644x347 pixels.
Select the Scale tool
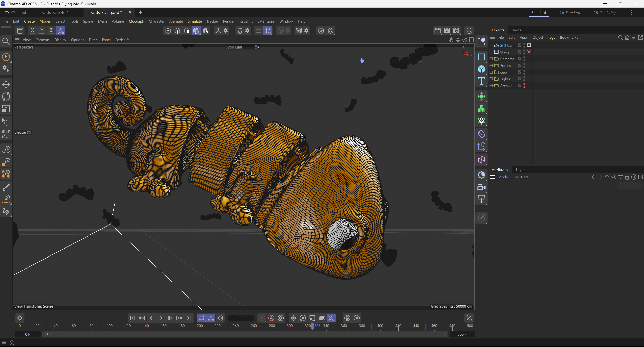click(6, 109)
